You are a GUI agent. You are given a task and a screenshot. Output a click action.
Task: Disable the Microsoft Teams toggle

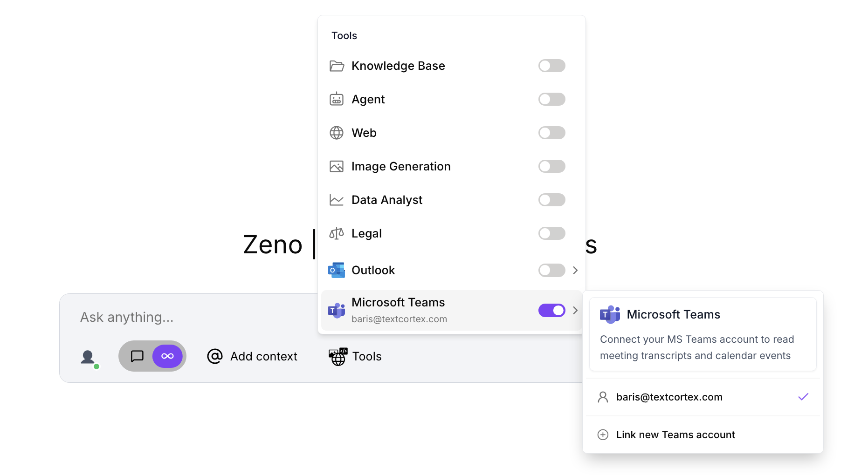tap(551, 311)
